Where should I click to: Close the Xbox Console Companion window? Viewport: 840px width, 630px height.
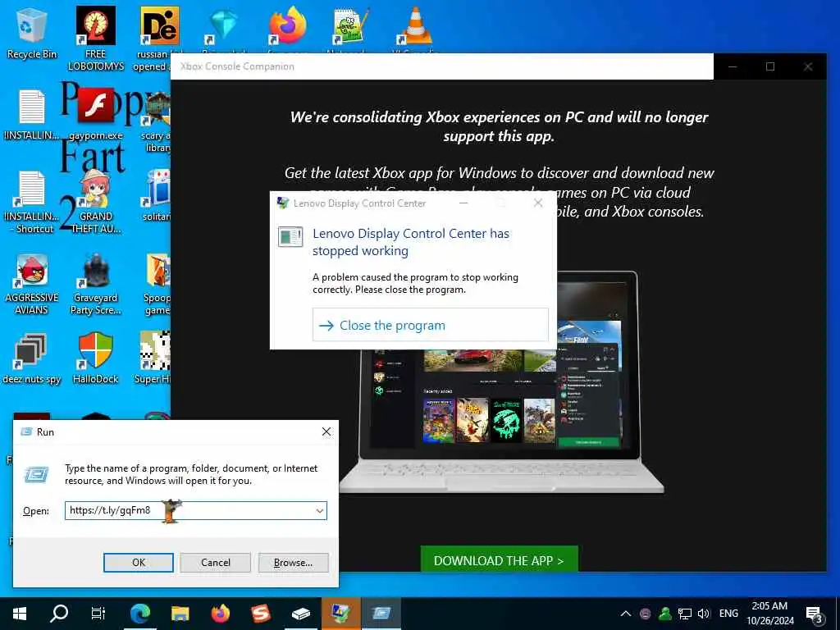tap(808, 66)
